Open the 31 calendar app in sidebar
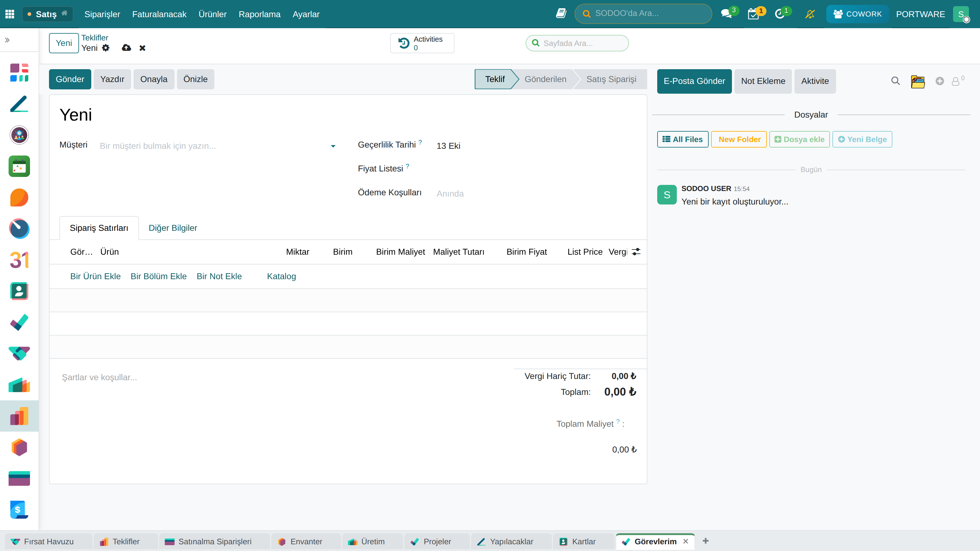 (x=19, y=260)
